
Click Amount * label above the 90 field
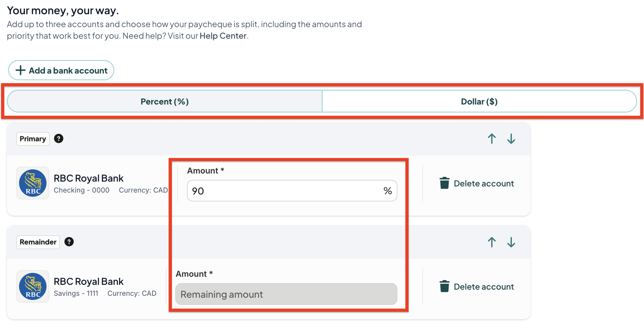tap(206, 171)
